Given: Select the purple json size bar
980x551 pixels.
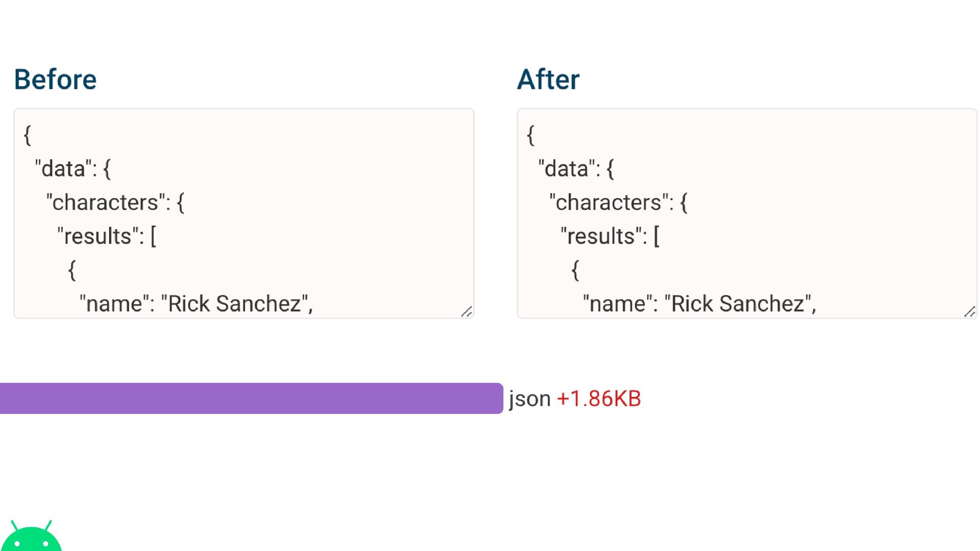Looking at the screenshot, I should pos(251,398).
